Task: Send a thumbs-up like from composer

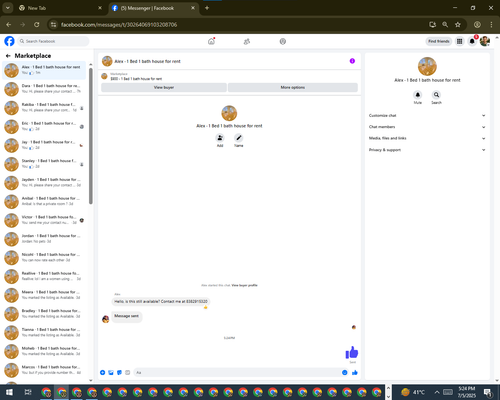Action: click(355, 372)
